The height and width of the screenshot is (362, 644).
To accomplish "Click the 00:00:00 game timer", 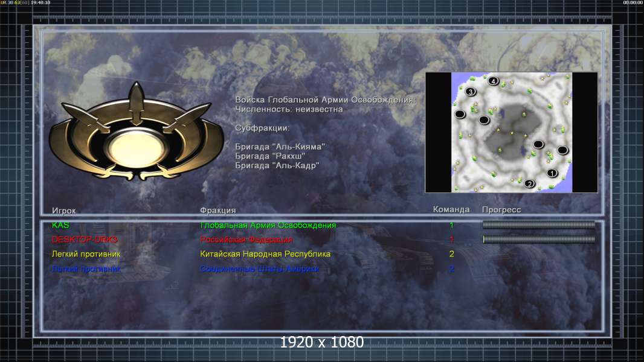I will (x=633, y=2).
